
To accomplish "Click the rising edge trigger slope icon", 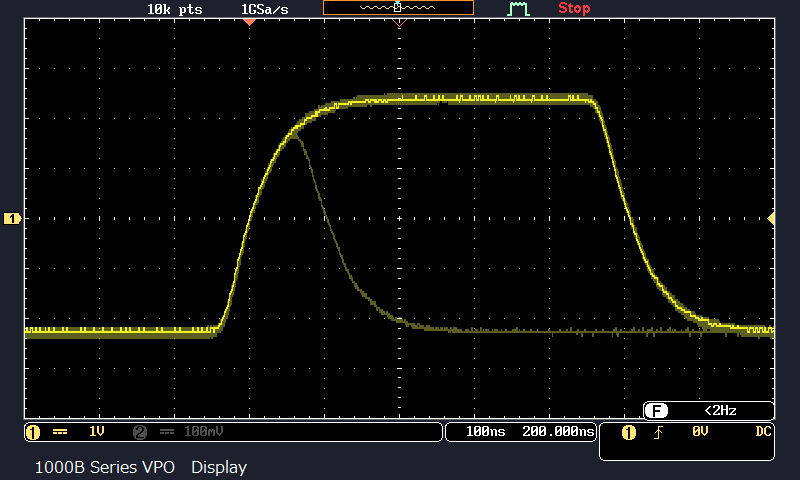I will pyautogui.click(x=658, y=433).
